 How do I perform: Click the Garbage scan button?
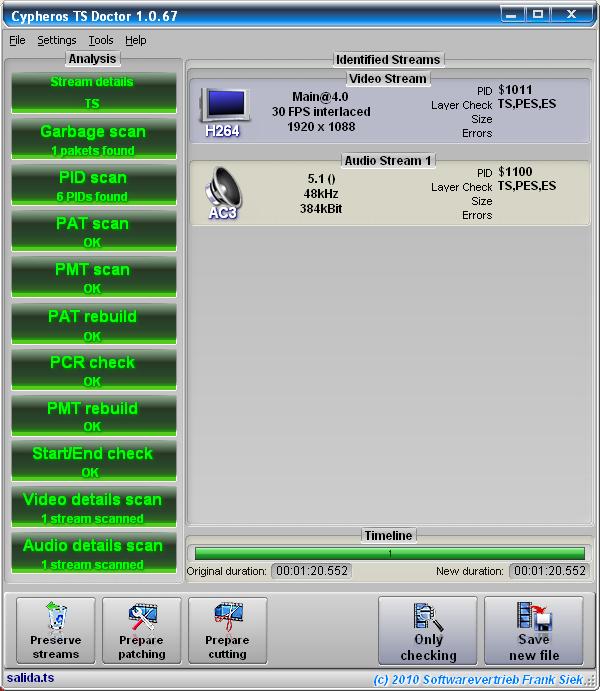[93, 139]
